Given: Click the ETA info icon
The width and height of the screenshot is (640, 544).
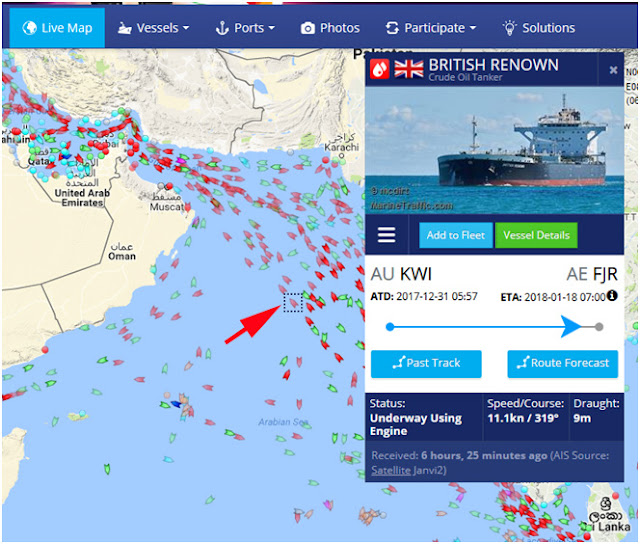Looking at the screenshot, I should coord(611,295).
